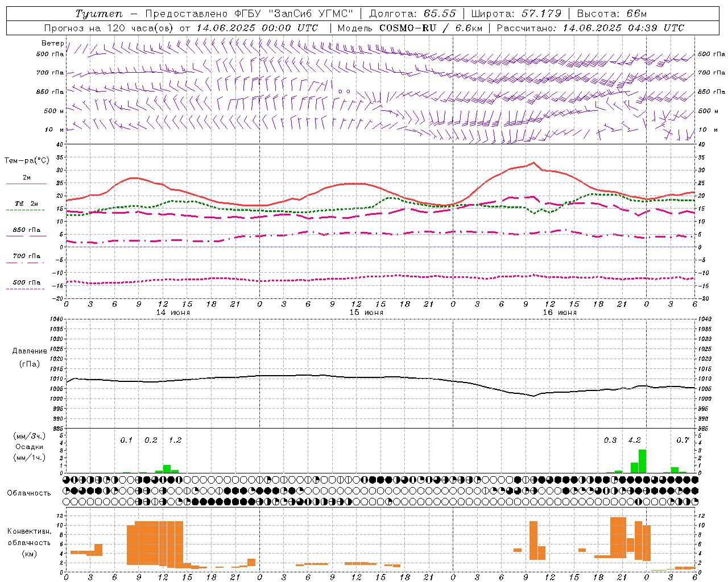Click the "Давление" pressure panel label

pos(30,351)
